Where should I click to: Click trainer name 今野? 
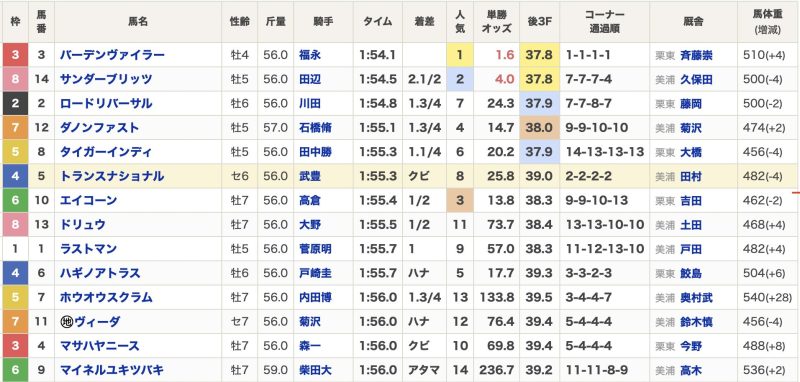click(x=691, y=347)
